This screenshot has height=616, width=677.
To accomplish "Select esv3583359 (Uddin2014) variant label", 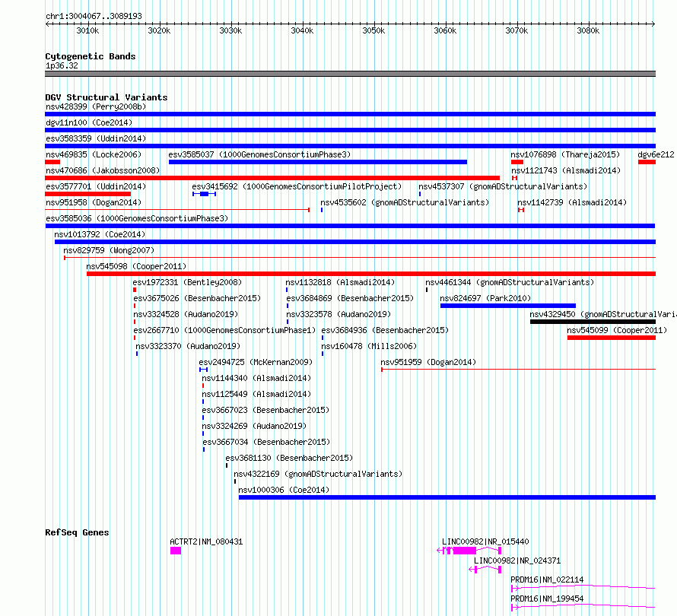I will [96, 138].
